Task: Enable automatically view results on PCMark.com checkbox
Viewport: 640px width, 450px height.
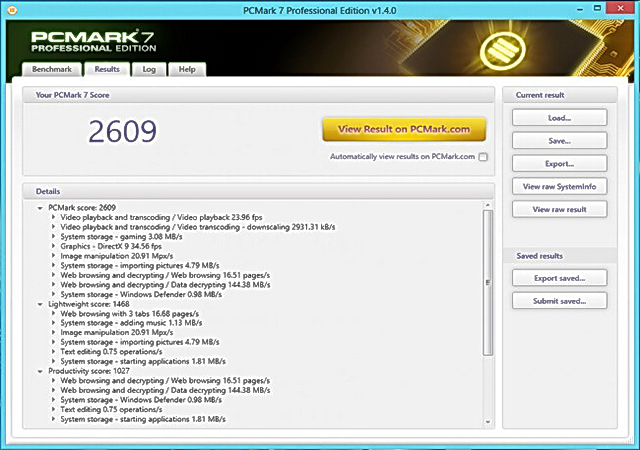Action: coord(483,157)
